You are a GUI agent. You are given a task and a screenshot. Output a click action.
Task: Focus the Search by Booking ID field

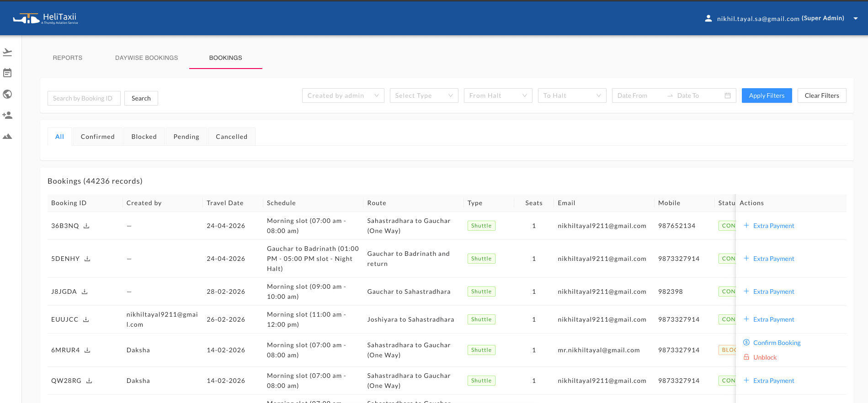pos(84,98)
